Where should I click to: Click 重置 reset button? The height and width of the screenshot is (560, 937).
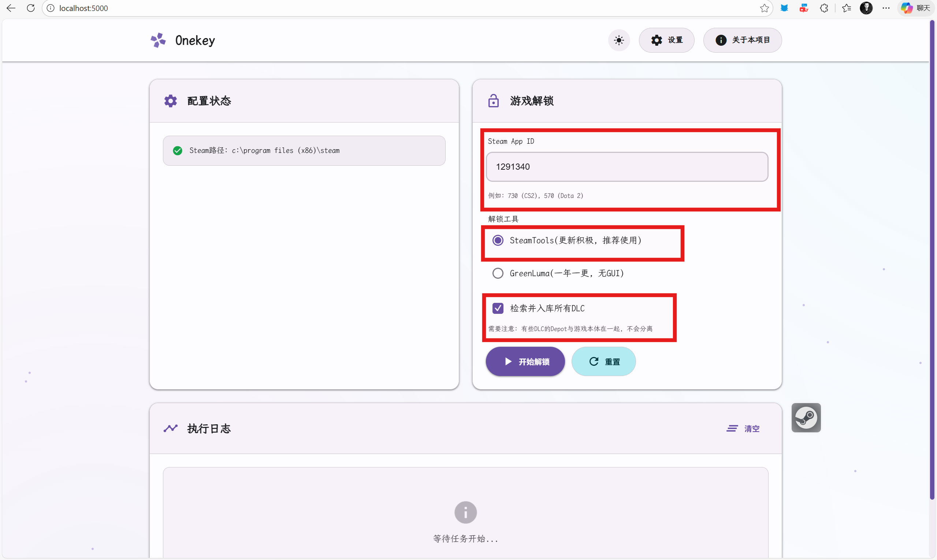[x=603, y=361]
